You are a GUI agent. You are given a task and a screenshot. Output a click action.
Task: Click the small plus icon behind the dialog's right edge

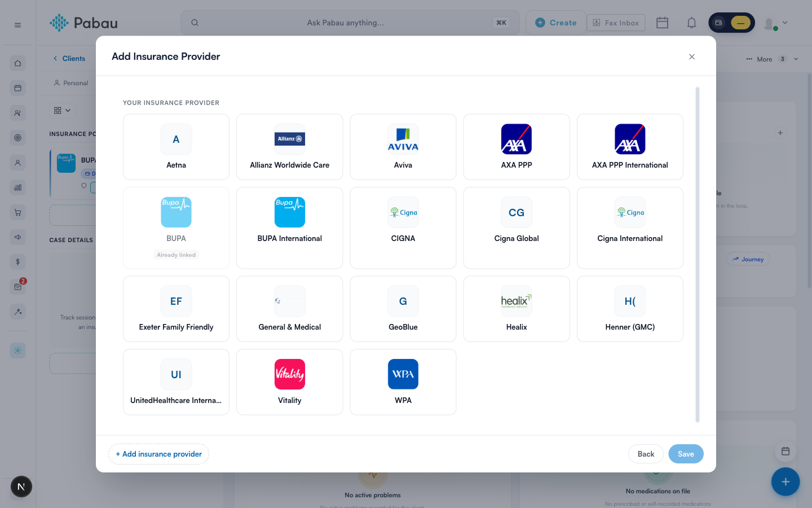(780, 133)
